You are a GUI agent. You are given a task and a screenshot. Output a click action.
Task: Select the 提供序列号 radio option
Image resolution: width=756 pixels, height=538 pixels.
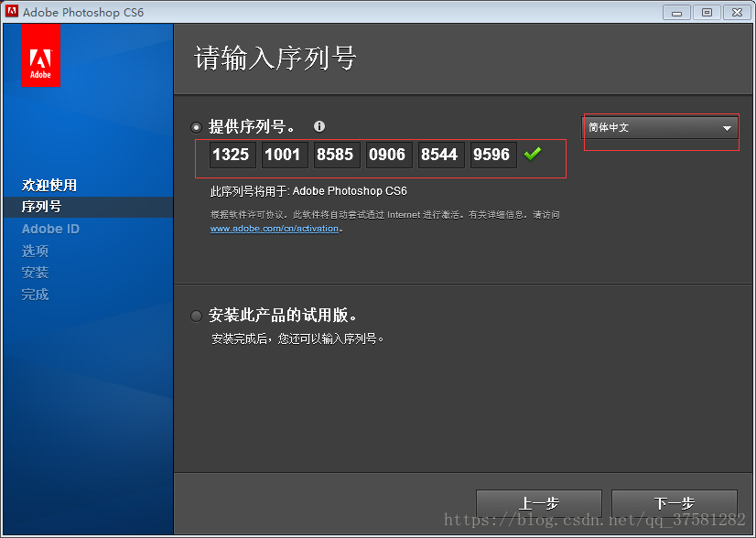click(x=196, y=127)
